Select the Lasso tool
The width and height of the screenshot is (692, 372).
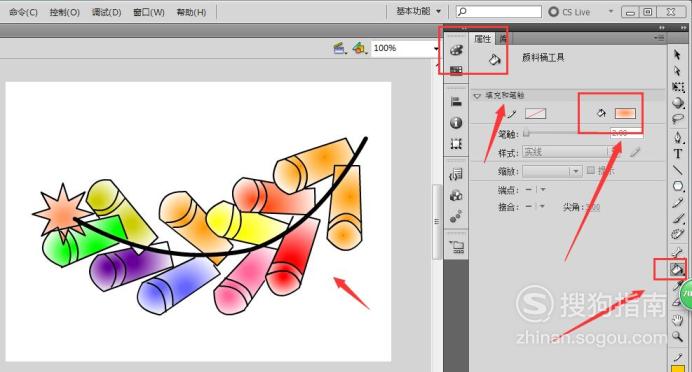[678, 119]
